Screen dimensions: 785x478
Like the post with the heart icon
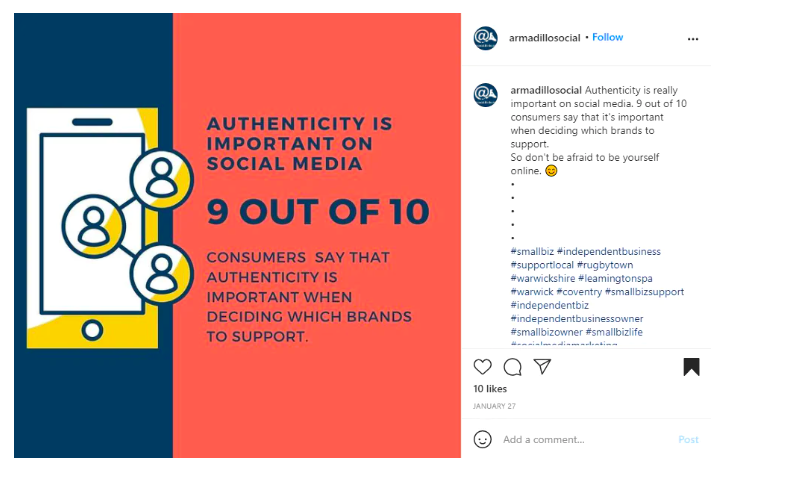click(483, 367)
